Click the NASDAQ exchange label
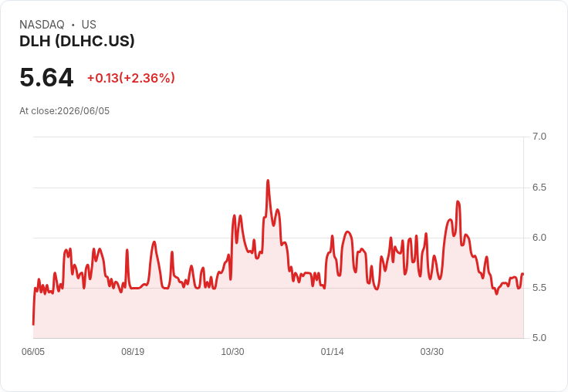The width and height of the screenshot is (568, 392). coord(42,25)
